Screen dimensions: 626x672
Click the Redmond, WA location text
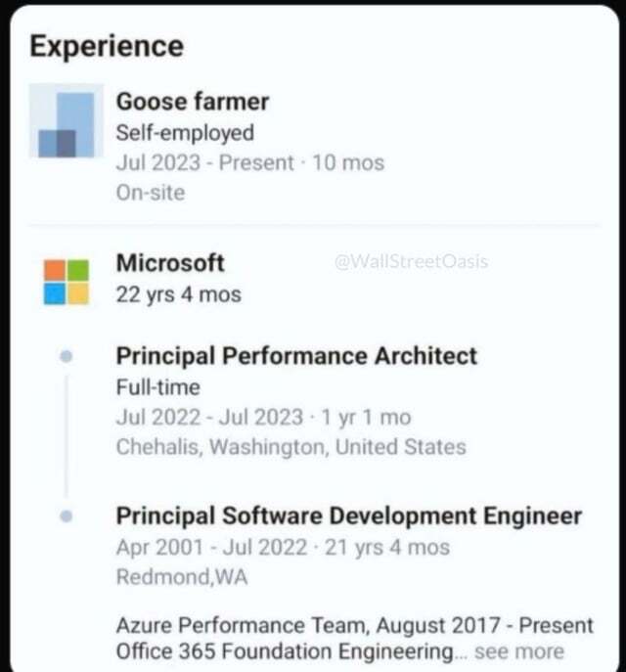point(182,577)
